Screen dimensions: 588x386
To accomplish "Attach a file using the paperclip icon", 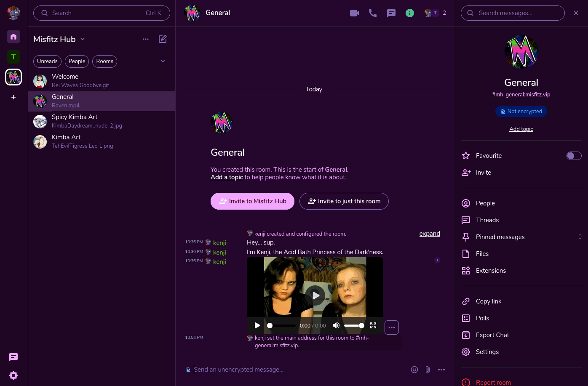I will point(428,370).
